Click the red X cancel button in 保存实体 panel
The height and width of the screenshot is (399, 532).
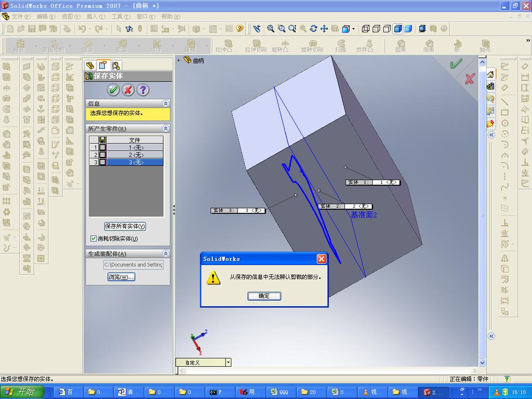(128, 90)
